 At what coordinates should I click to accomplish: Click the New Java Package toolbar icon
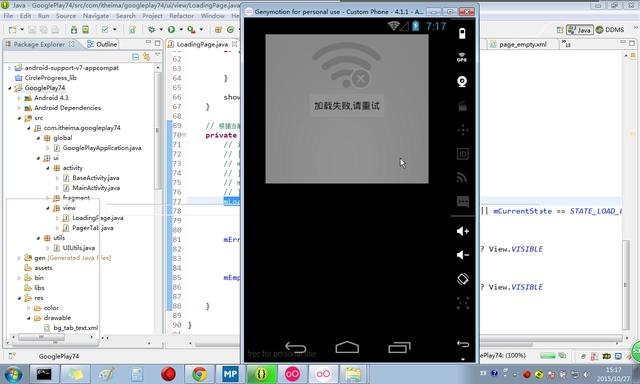click(218, 30)
